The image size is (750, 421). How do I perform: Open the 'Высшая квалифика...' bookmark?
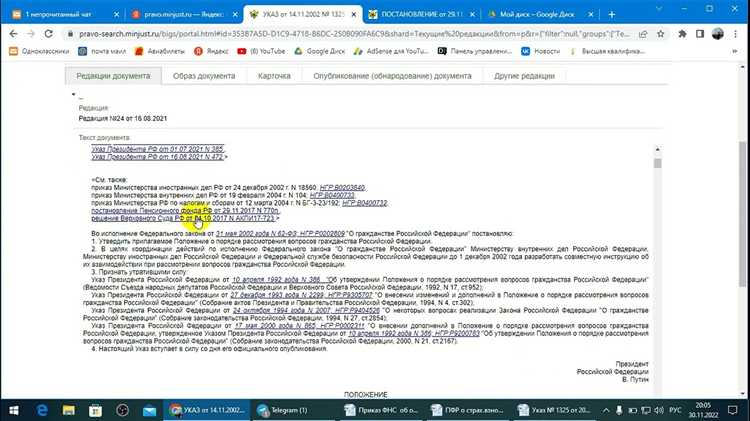[607, 51]
